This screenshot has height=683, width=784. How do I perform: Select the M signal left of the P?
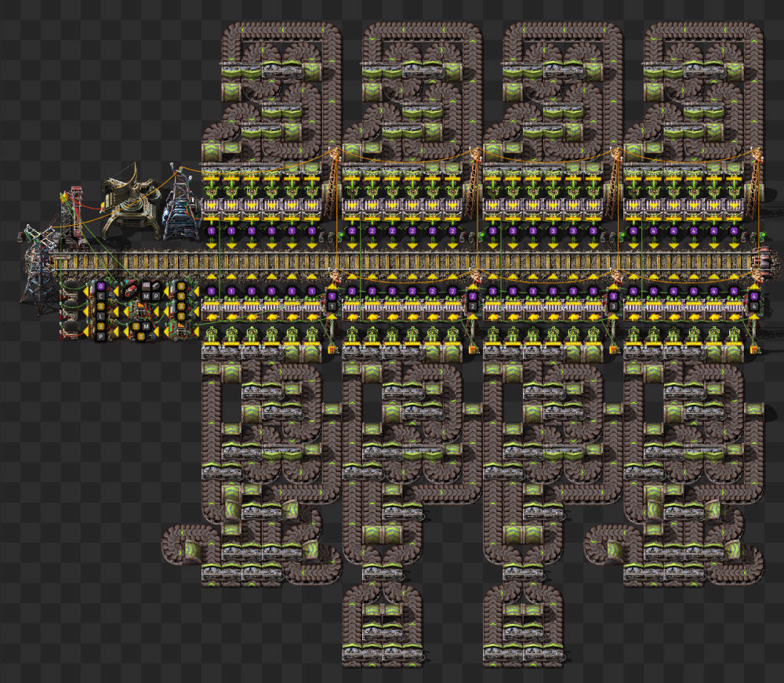[146, 296]
